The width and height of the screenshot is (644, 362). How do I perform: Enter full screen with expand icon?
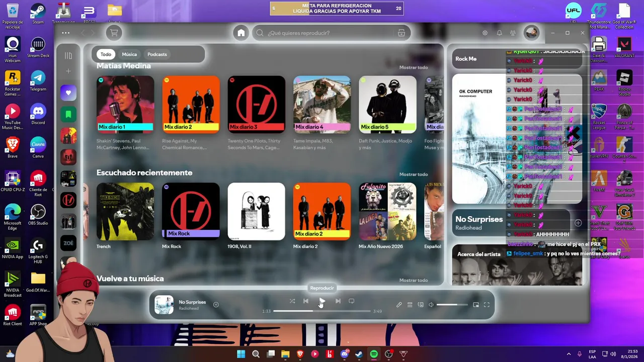pyautogui.click(x=487, y=305)
